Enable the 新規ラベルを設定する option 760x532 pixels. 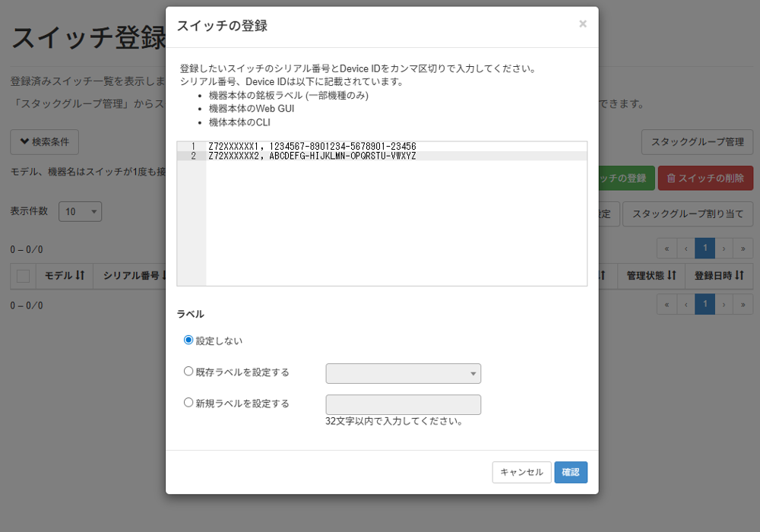pos(188,403)
